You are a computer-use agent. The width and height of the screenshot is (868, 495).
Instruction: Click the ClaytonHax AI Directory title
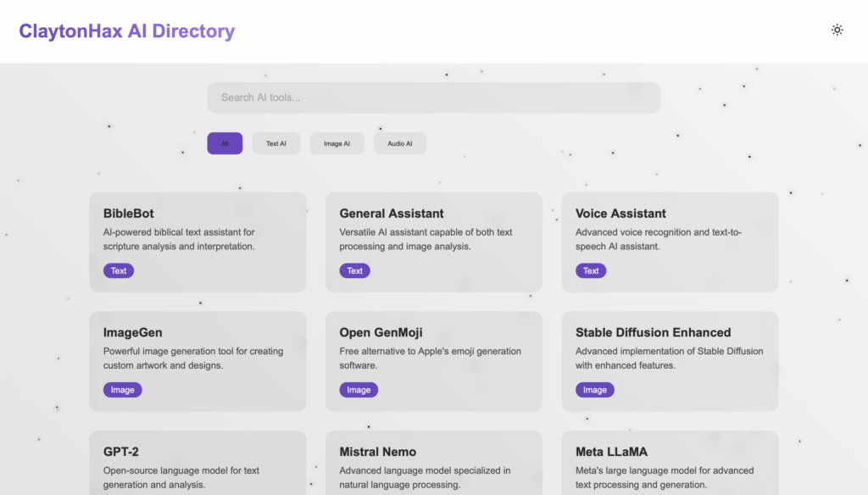(127, 31)
